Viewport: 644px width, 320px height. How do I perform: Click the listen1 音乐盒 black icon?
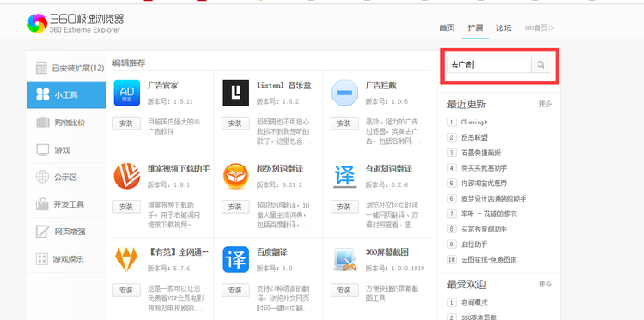coord(236,93)
